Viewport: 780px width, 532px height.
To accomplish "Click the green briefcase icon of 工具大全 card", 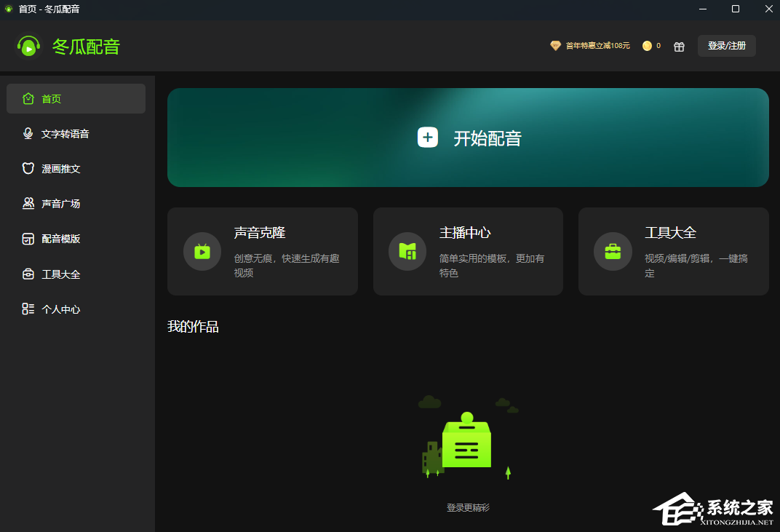I will 613,251.
